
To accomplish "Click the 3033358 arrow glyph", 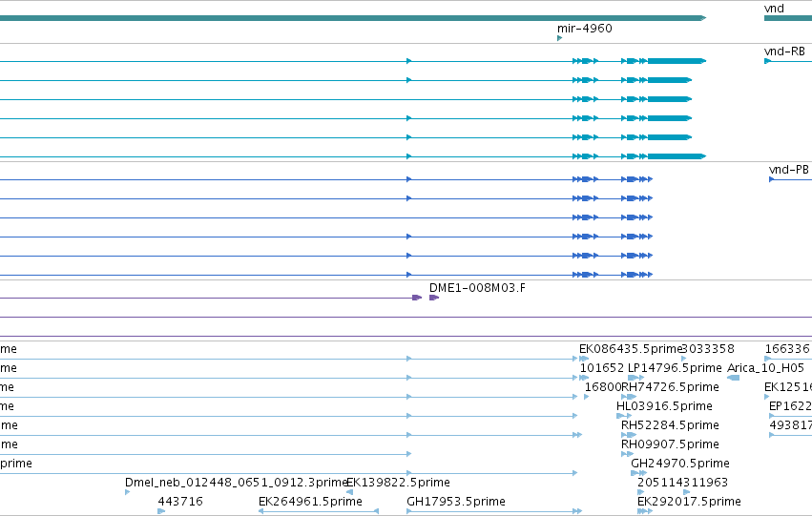I will pyautogui.click(x=684, y=359).
